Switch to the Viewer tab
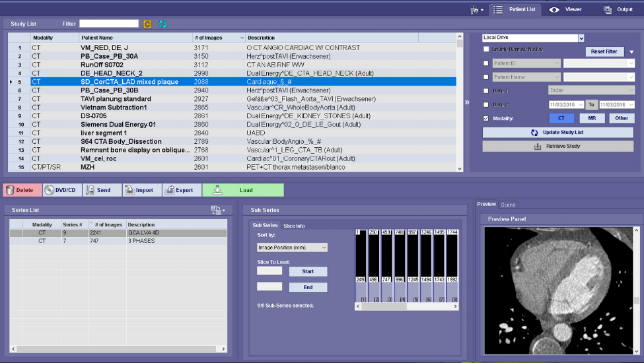 [565, 10]
